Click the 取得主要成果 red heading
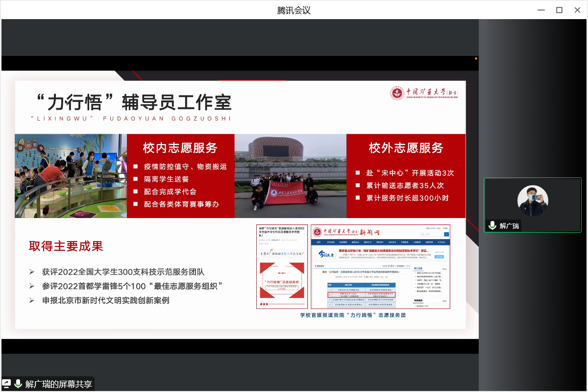This screenshot has height=392, width=588. (66, 246)
